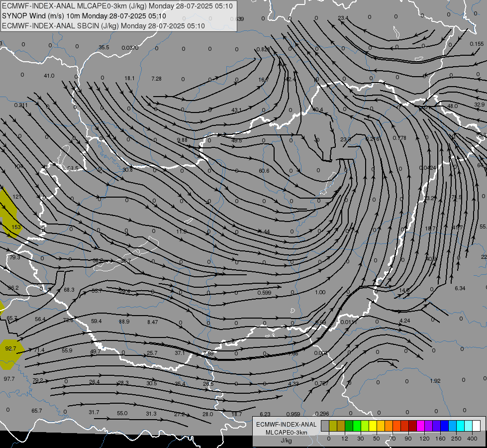Click the 48.0 map value
Image resolution: width=487 pixels, height=448 pixels.
(452, 106)
